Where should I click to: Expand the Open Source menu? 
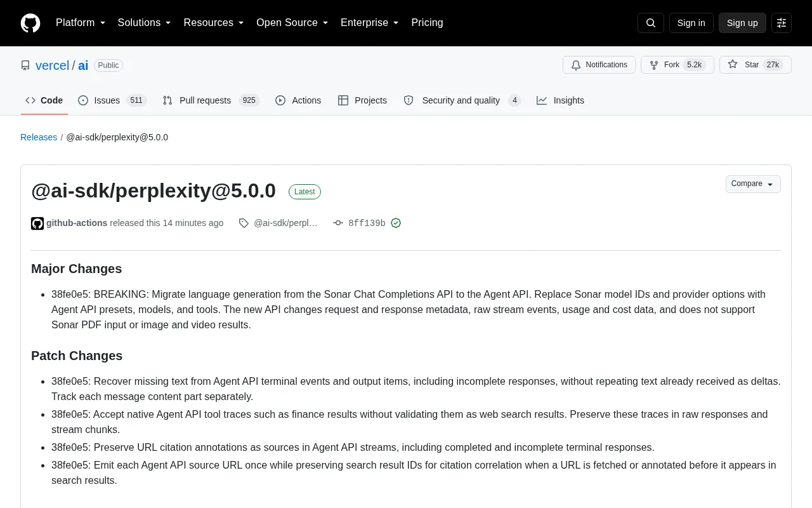(x=292, y=23)
